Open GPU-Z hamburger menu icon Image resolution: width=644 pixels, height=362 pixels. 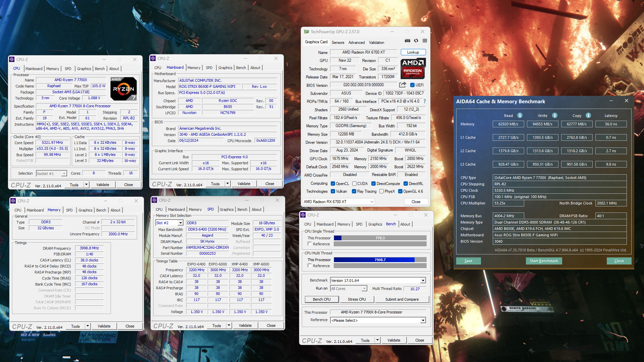click(x=425, y=41)
